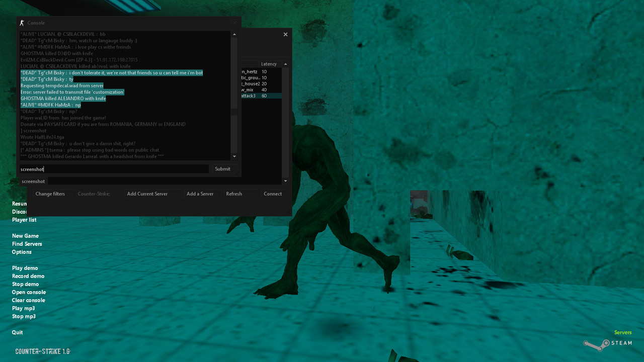Screen dimensions: 644x362
Task: Select Open console from the main menu
Action: click(29, 292)
